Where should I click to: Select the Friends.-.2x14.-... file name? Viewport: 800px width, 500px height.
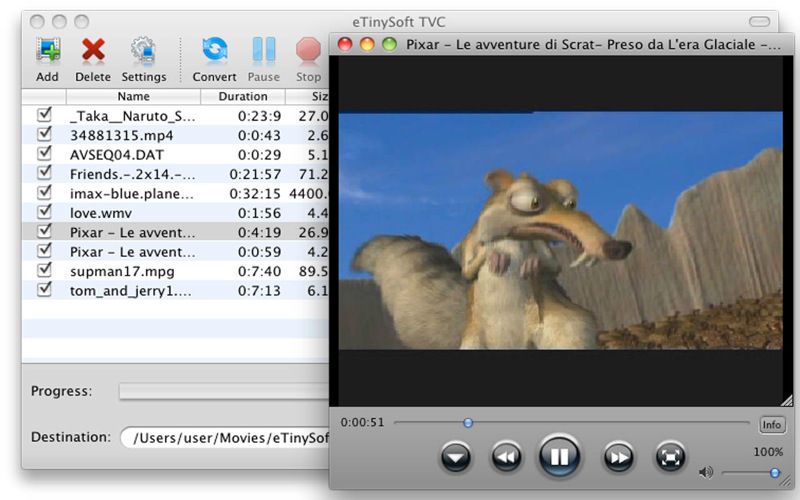pyautogui.click(x=133, y=174)
